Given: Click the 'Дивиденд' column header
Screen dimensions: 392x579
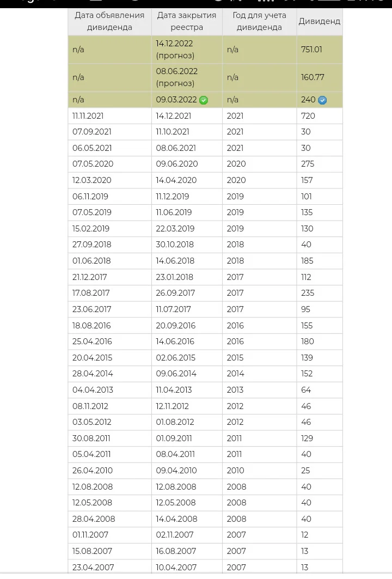Looking at the screenshot, I should (x=319, y=21).
